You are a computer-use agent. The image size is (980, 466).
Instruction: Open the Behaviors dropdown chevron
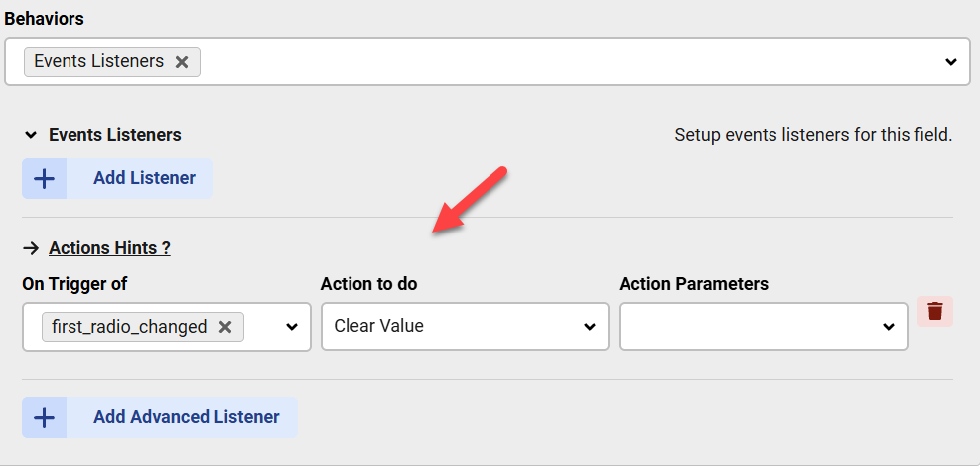click(950, 62)
